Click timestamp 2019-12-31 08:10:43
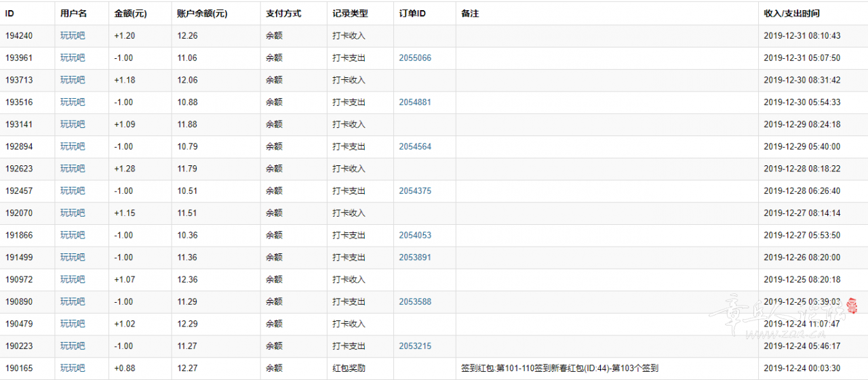868x380 pixels. [802, 36]
